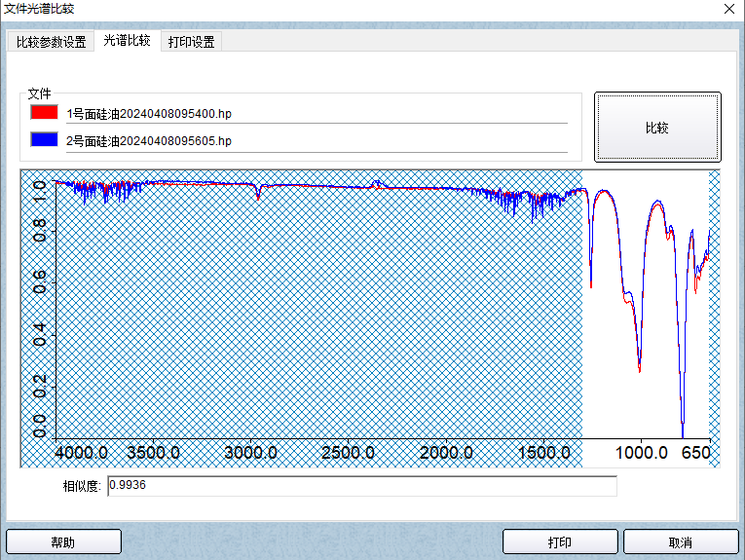
Task: Click the 1000.0 x-axis tick label
Action: click(x=642, y=453)
